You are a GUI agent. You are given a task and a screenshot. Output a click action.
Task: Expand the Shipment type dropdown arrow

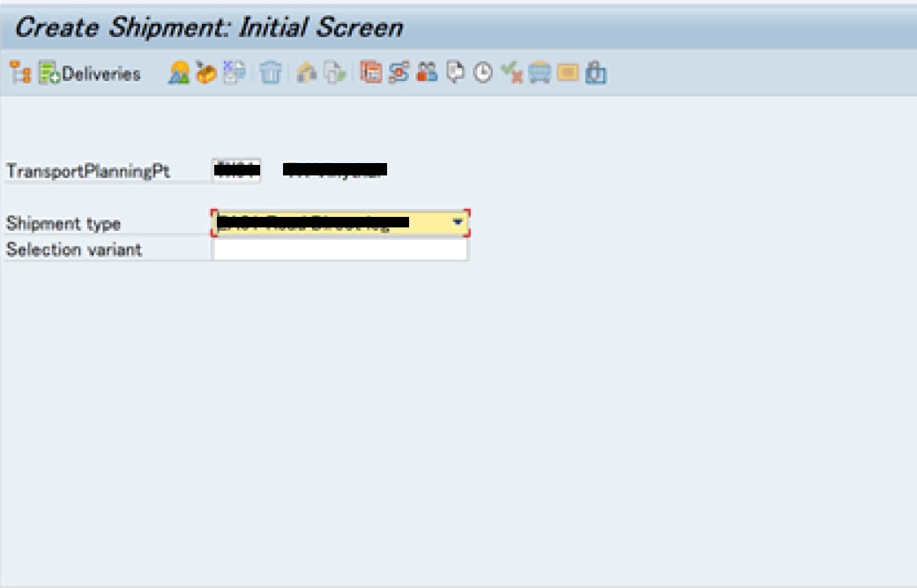coord(458,223)
